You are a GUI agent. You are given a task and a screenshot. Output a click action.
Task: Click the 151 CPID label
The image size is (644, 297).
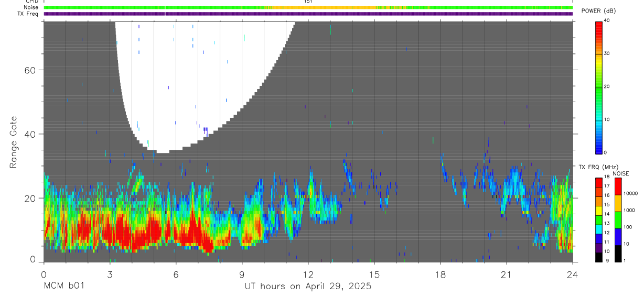308,2
